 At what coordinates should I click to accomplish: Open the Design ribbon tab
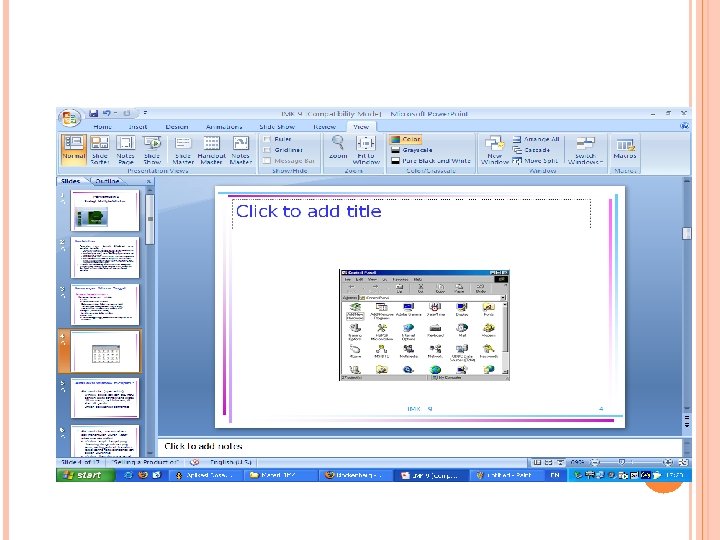click(x=177, y=127)
